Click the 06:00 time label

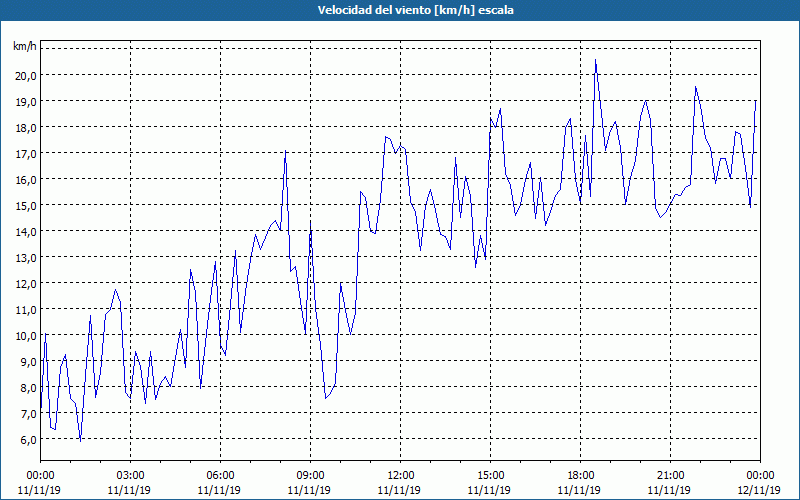221,476
